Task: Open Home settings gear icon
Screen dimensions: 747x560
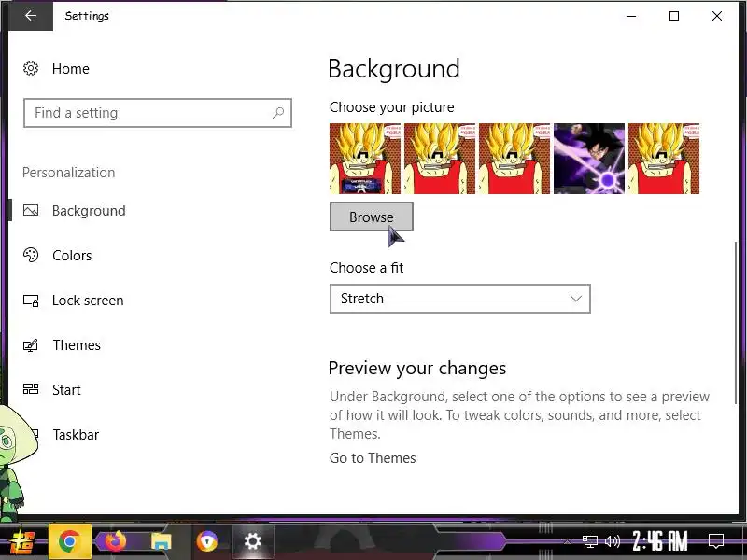Action: tap(31, 68)
